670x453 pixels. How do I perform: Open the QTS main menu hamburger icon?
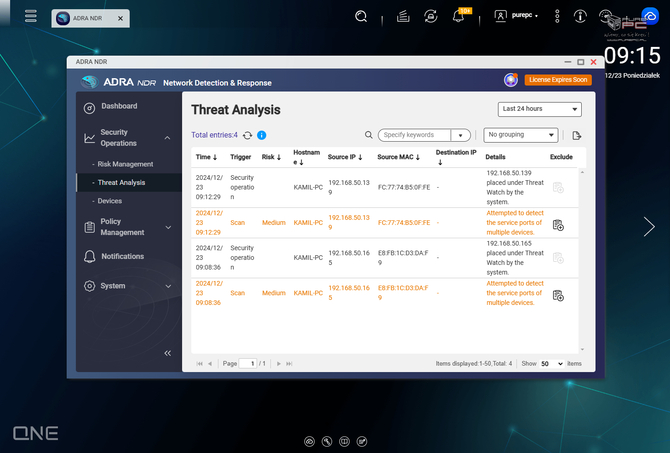(30, 16)
